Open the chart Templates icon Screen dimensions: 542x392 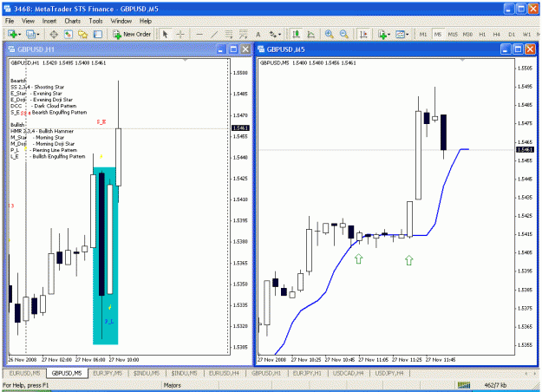(401, 34)
